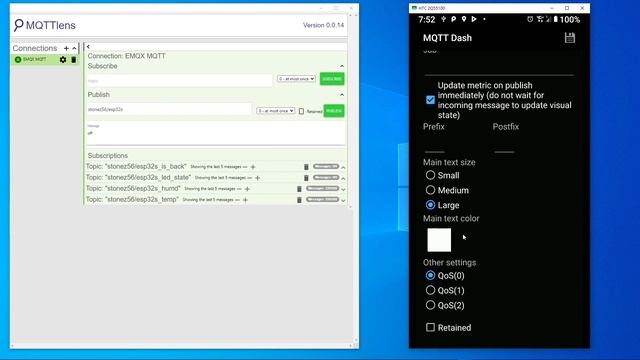Increase messages shown for esp32s_temp topic

pyautogui.click(x=245, y=200)
